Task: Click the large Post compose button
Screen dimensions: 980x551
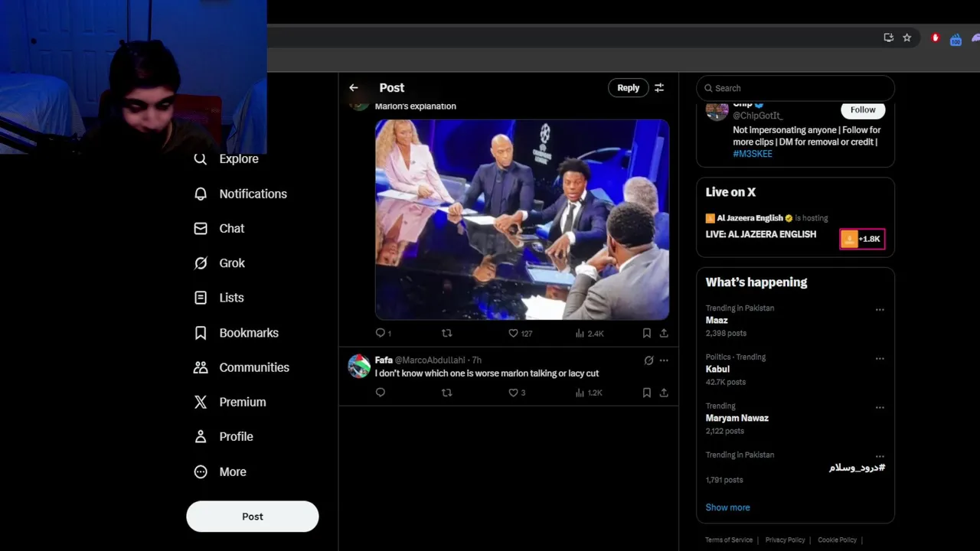Action: pos(252,517)
